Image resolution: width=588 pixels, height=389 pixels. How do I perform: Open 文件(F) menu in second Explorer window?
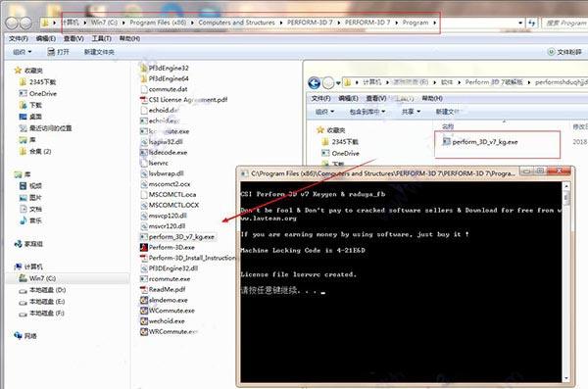[321, 98]
